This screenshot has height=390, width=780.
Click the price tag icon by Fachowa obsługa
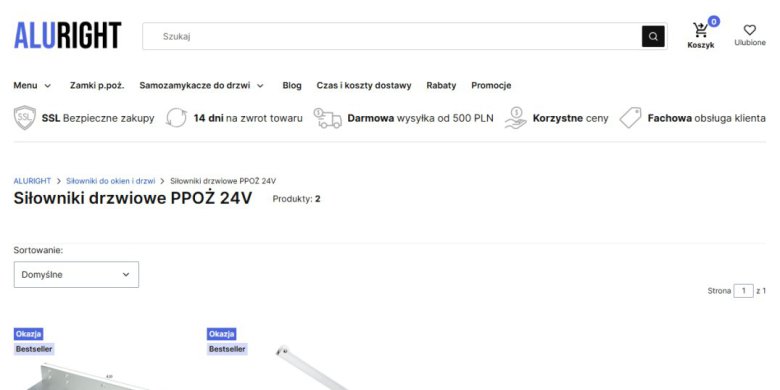630,118
